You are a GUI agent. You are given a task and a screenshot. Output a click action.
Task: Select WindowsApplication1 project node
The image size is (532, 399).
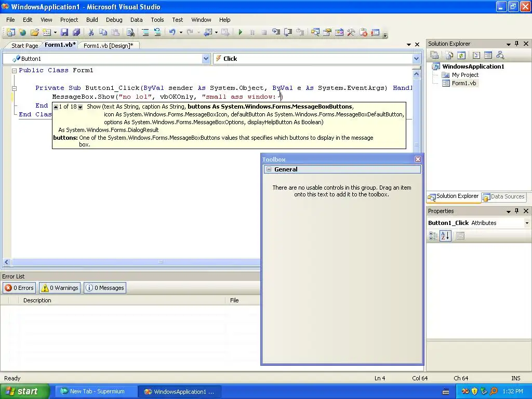(x=473, y=66)
